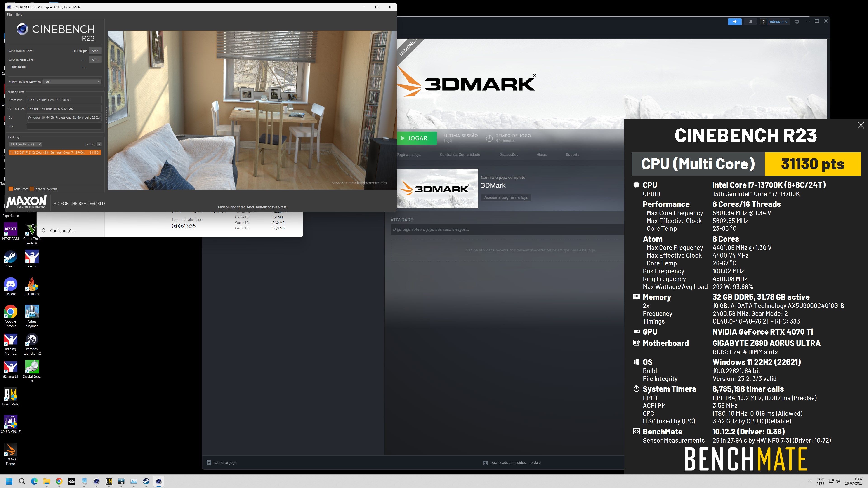Open Downloads concluídos in Steam footer
868x488 pixels.
click(x=512, y=463)
